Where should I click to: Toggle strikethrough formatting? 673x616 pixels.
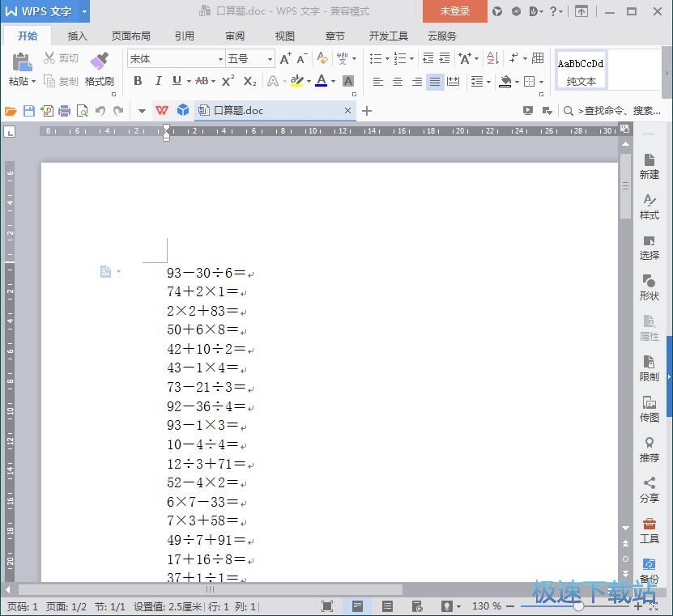click(202, 81)
